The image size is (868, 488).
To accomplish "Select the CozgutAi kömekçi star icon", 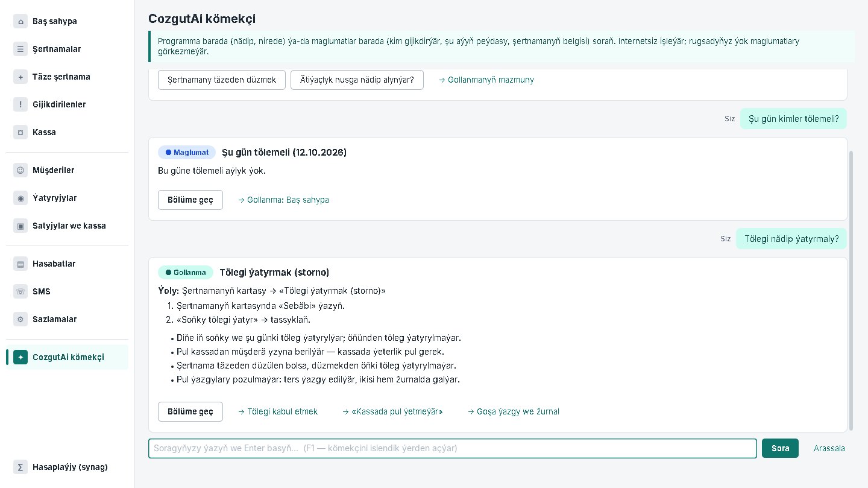I will coord(20,357).
